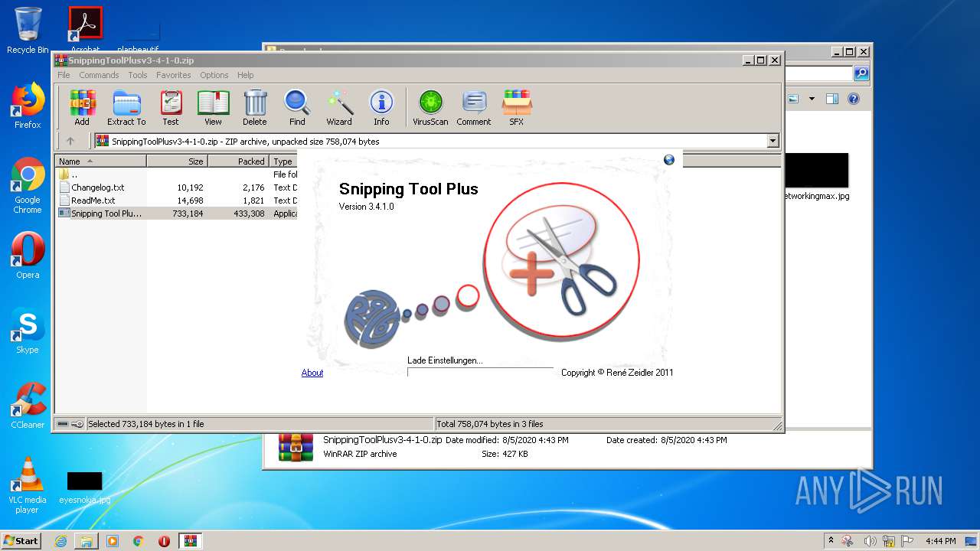This screenshot has height=551, width=980.
Task: Toggle Explorer preview pane icon
Action: tap(832, 99)
